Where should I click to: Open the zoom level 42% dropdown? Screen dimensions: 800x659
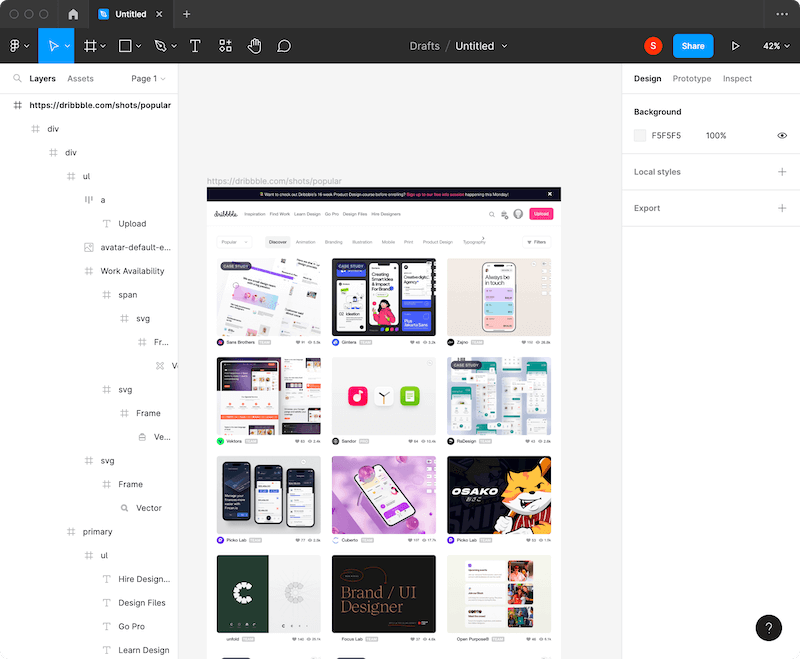pos(776,46)
